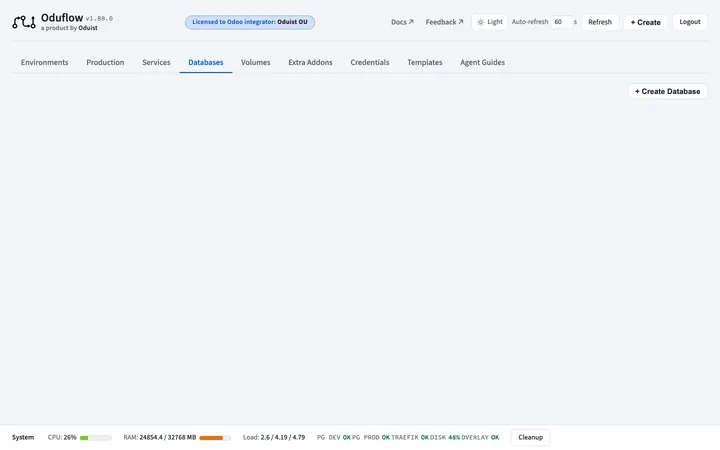
Task: Select the Databases tab
Action: click(206, 62)
